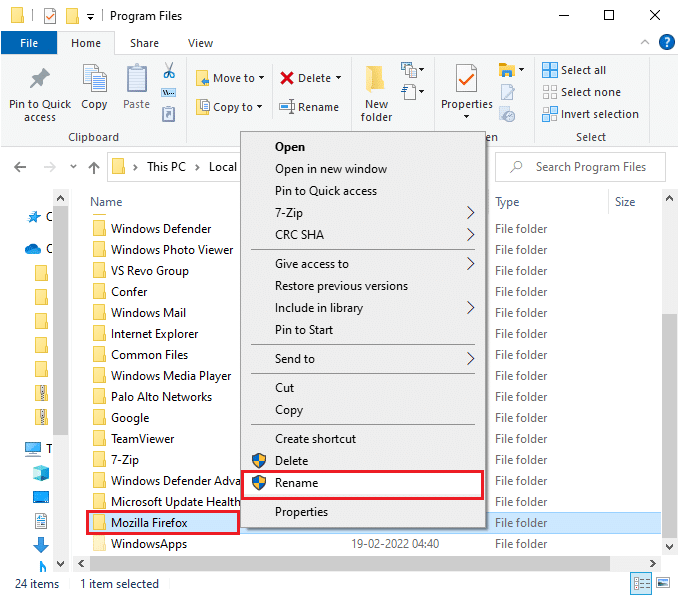
Task: Collapse the ribbon with the chevron
Action: [645, 42]
